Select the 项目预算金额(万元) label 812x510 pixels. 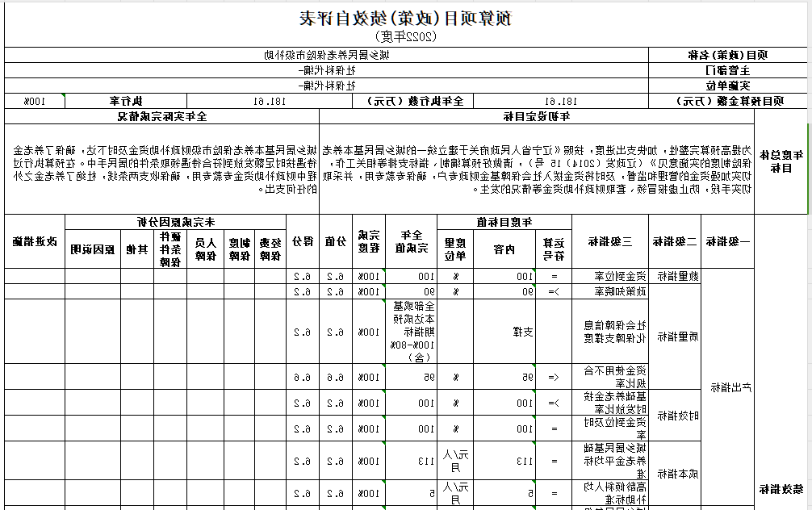(x=727, y=101)
